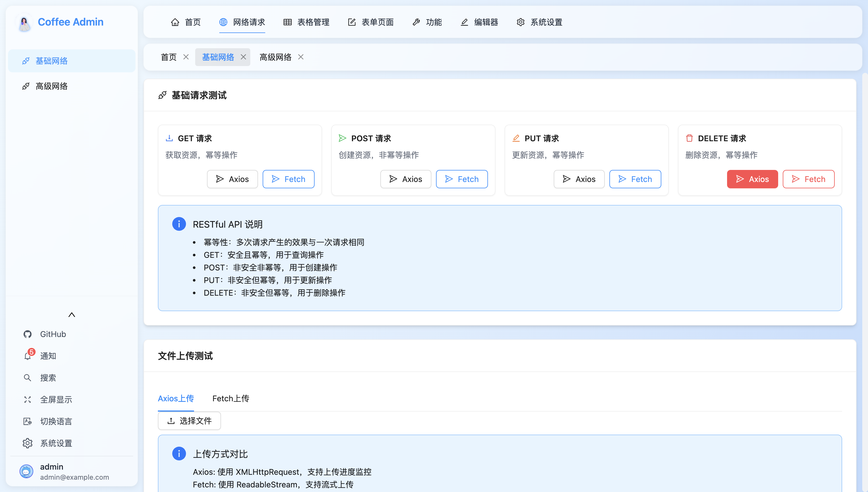Click the Coffee Admin logo

click(x=24, y=23)
